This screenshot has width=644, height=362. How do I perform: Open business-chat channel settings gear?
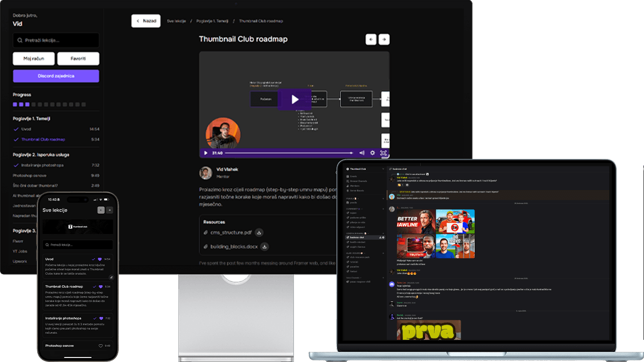coord(383,237)
